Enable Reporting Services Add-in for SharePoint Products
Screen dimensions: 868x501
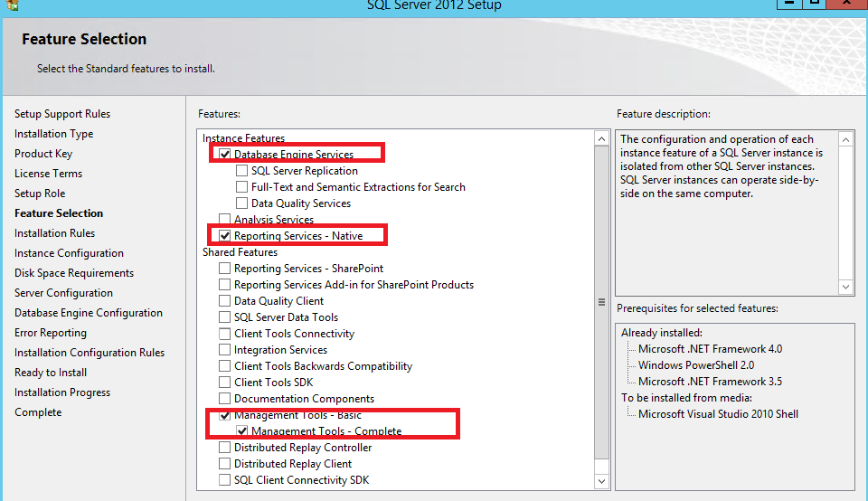click(225, 285)
